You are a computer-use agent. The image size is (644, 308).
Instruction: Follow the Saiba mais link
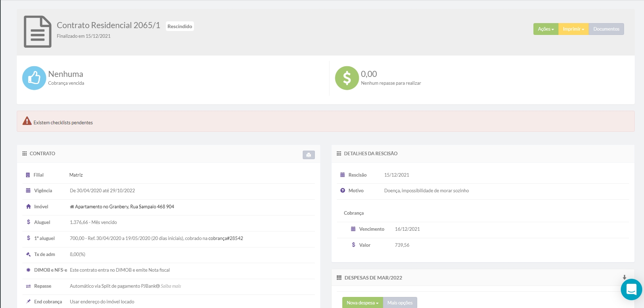(x=171, y=286)
